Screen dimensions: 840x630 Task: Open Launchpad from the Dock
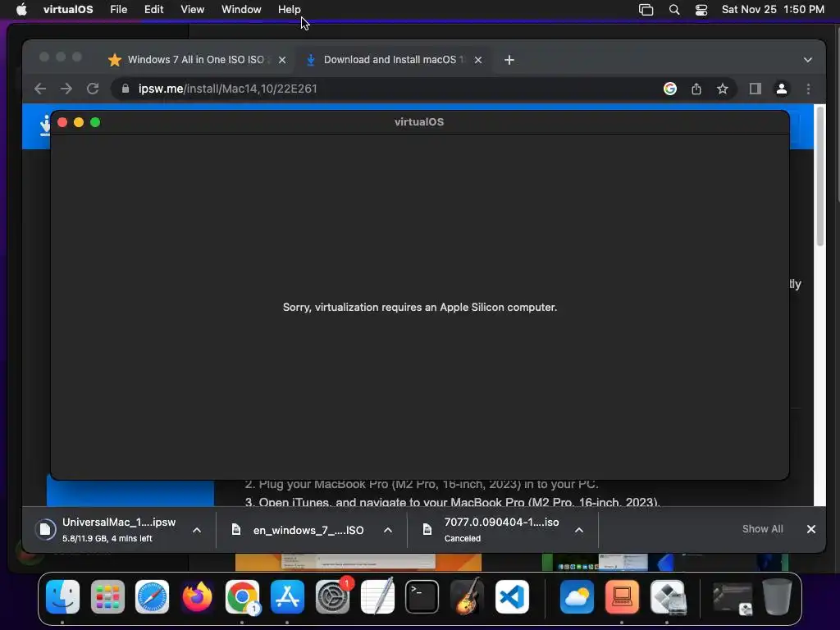pos(107,597)
